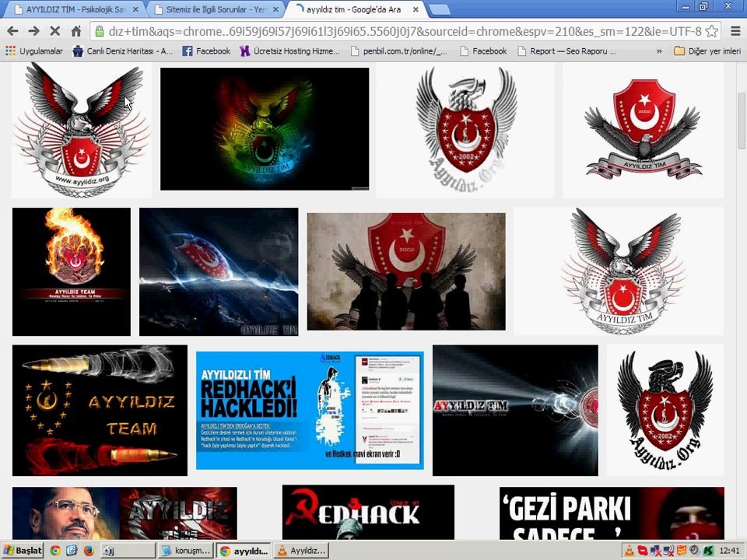Click the 12:41 system clock
Viewport: 747px width, 560px height.
pos(729,551)
